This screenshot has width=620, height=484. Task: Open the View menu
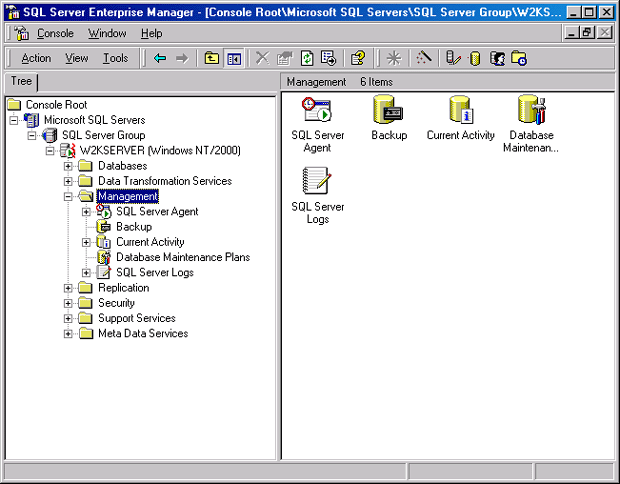coord(77,58)
